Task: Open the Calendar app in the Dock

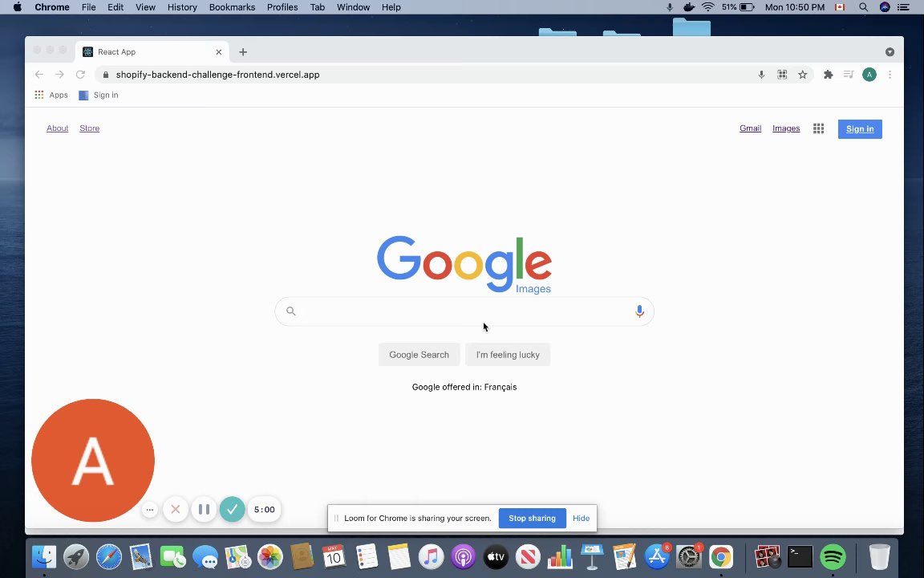Action: 334,556
